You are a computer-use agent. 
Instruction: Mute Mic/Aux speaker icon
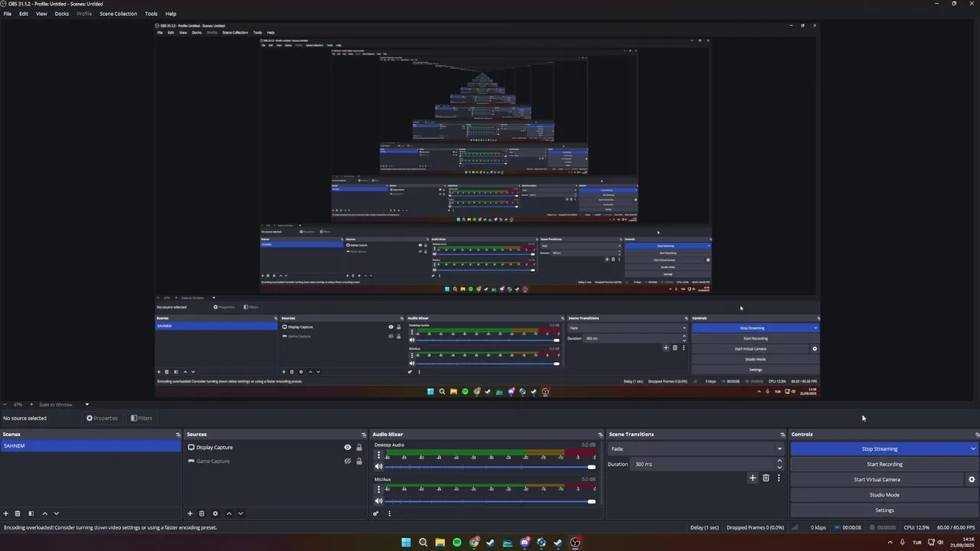(378, 501)
